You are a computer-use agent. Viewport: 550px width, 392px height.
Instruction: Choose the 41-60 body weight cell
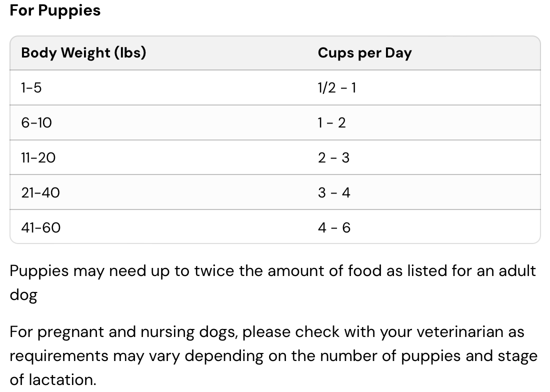tap(41, 228)
